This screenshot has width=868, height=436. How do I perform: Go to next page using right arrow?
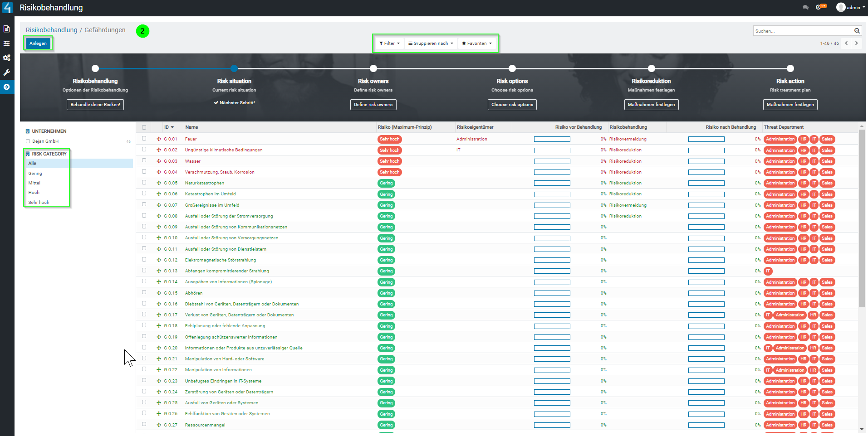pyautogui.click(x=856, y=44)
